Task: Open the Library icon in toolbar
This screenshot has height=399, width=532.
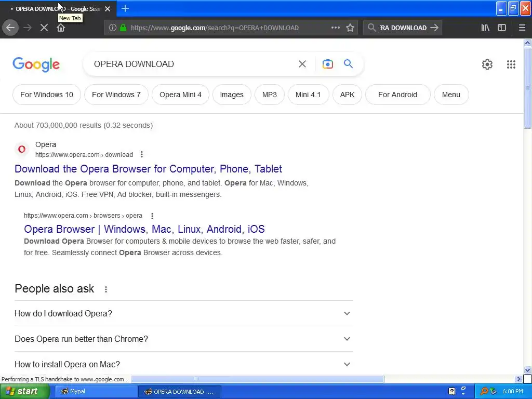Action: coord(485,28)
